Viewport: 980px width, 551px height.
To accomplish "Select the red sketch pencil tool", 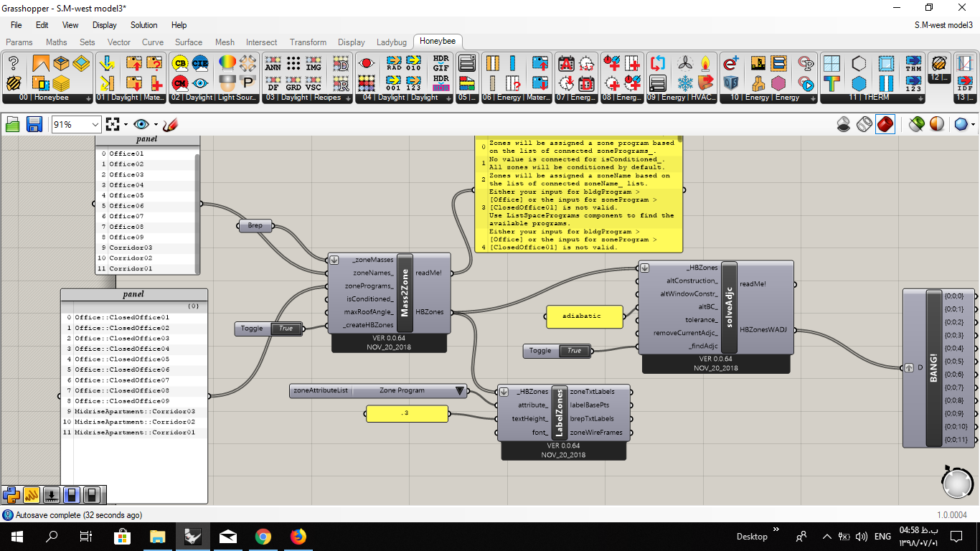I will [170, 125].
